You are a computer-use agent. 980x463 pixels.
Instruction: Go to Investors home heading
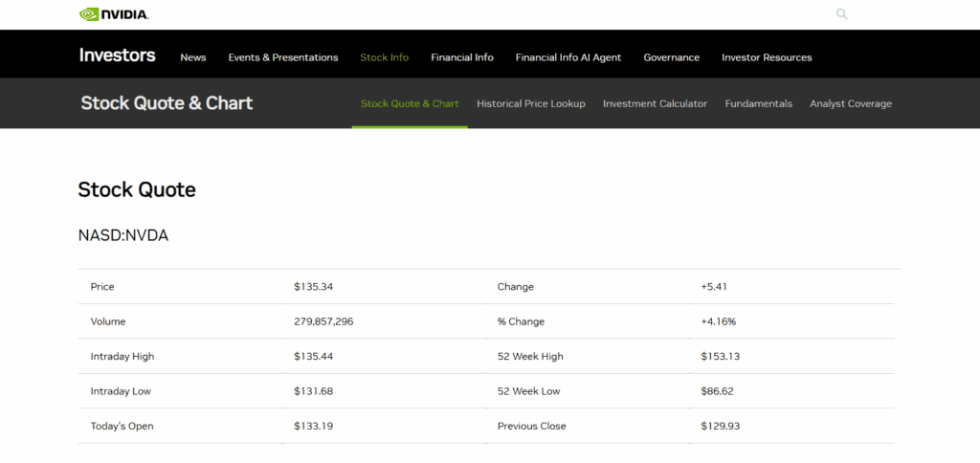[117, 55]
